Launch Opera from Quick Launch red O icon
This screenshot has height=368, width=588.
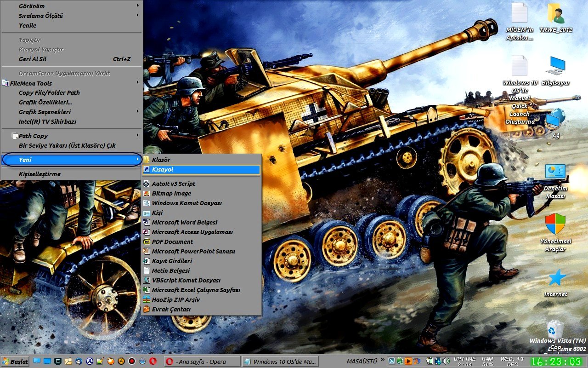(x=153, y=361)
